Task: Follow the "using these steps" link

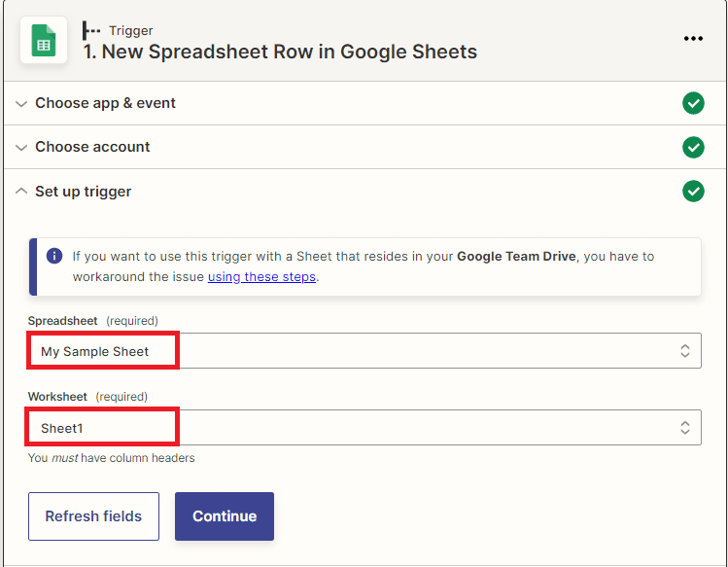Action: pos(261,276)
